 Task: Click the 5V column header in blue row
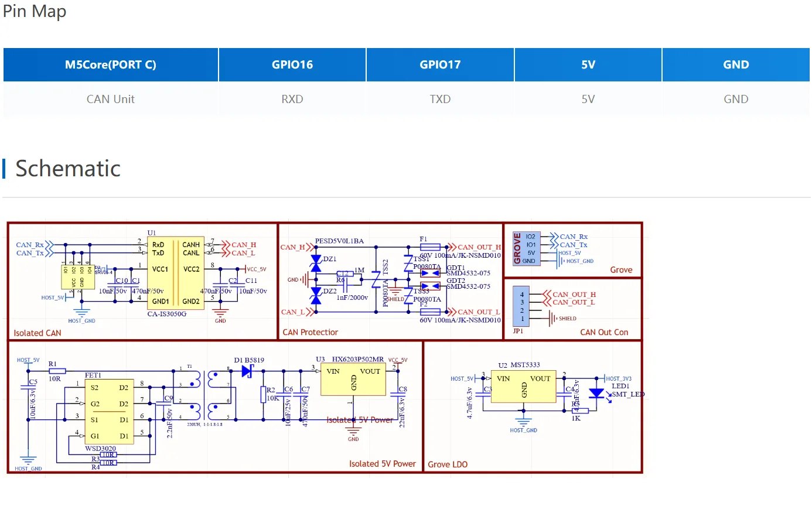pos(588,65)
